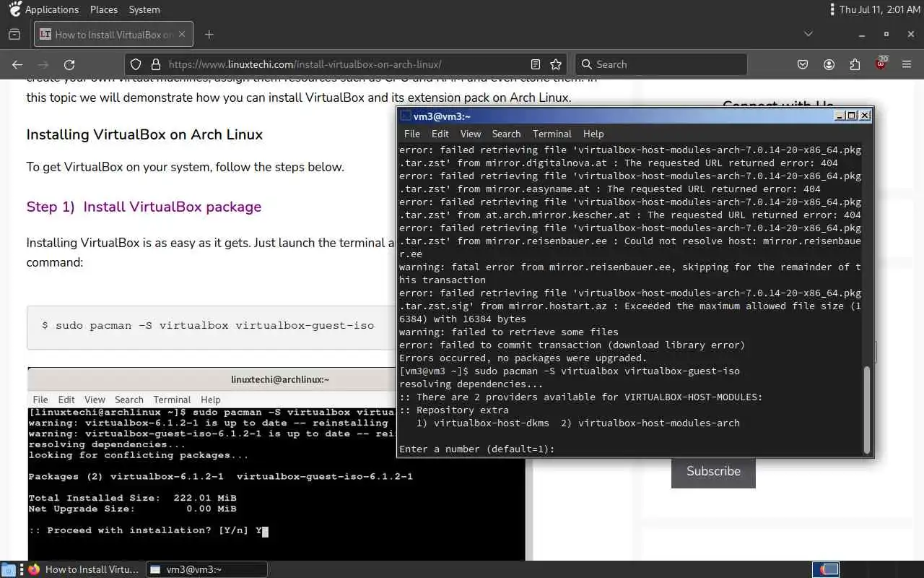Expand the list all tabs chevron
The image size is (924, 578).
[808, 34]
